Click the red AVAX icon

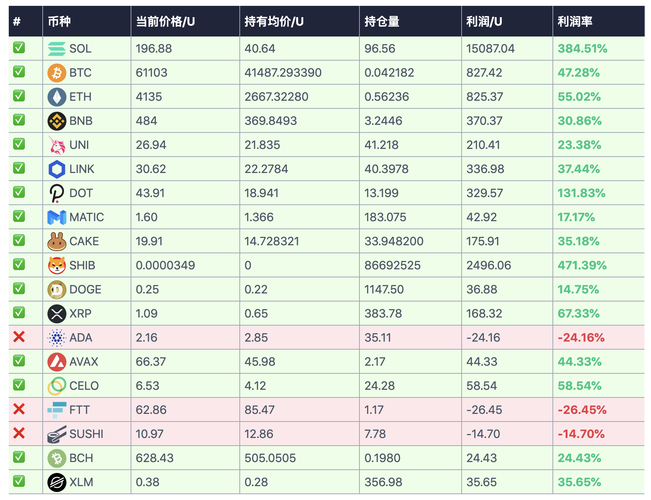(x=56, y=362)
